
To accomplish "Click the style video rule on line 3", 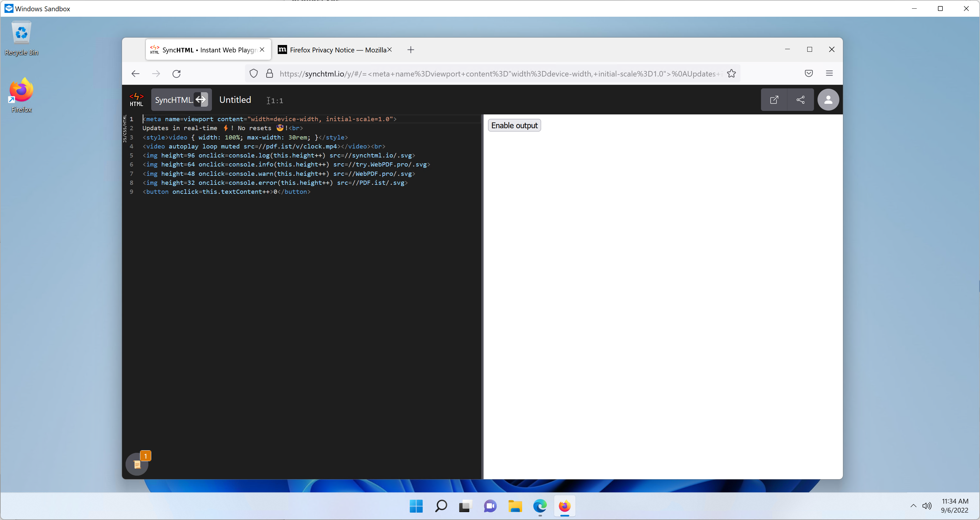I will tap(245, 138).
